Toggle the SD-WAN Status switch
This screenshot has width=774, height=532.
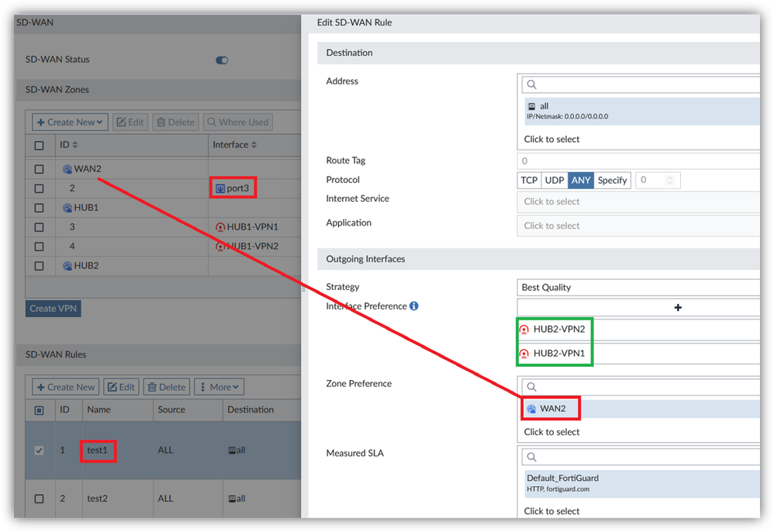click(222, 60)
